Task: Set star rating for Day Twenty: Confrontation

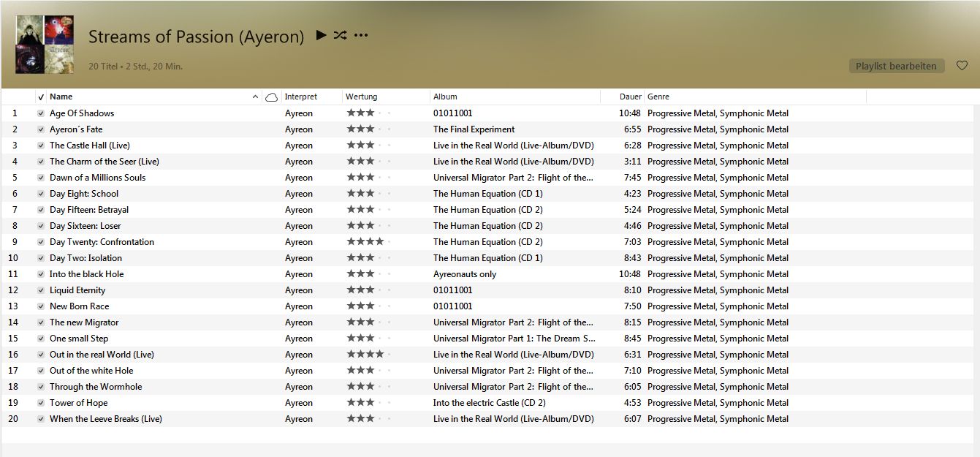Action: click(369, 242)
